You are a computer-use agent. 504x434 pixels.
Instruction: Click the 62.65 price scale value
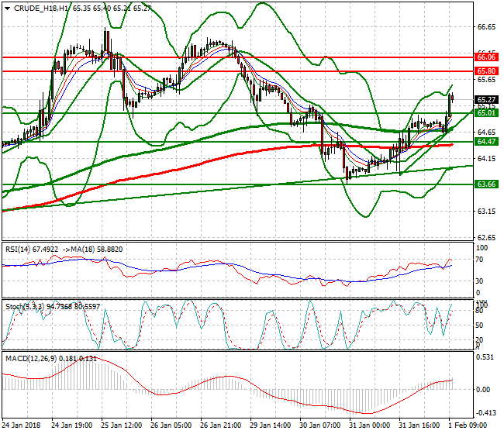[486, 238]
